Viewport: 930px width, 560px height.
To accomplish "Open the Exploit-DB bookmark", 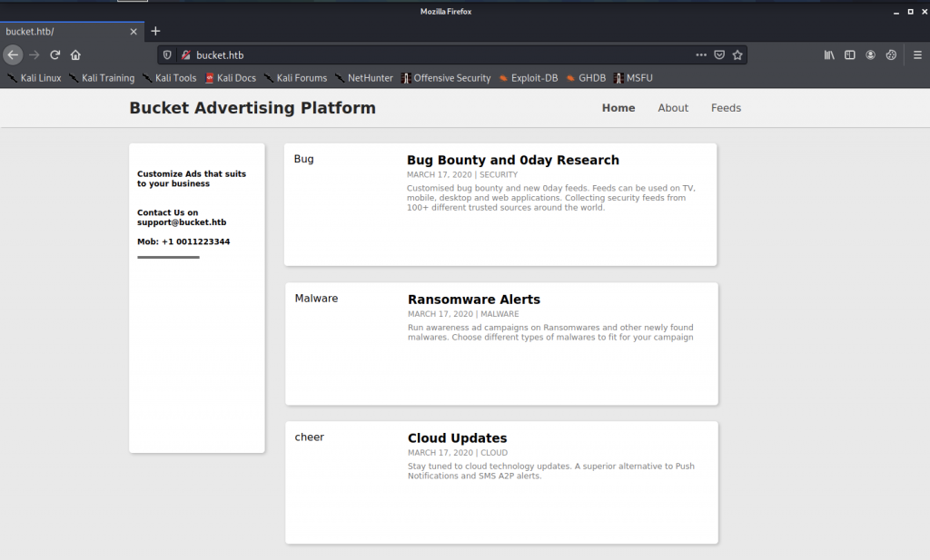I will click(528, 78).
